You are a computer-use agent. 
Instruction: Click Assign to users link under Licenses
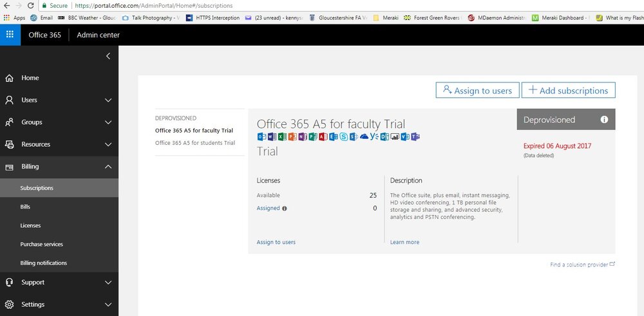tap(276, 242)
